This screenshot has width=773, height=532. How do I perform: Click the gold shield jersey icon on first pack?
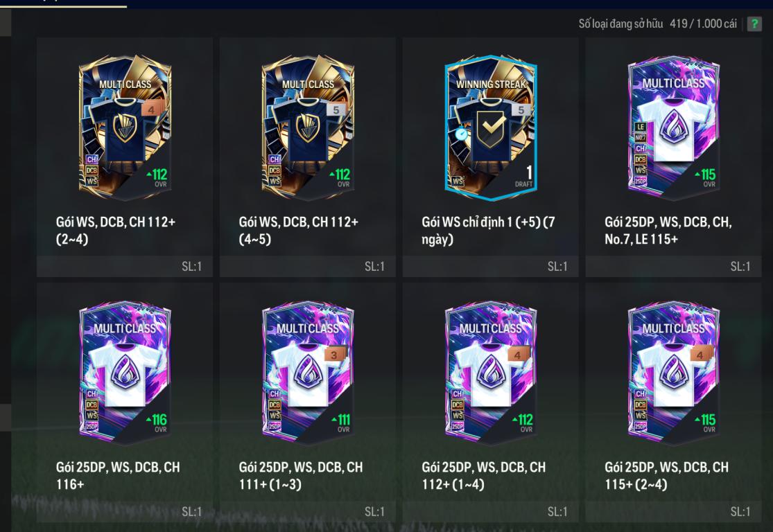tap(125, 128)
